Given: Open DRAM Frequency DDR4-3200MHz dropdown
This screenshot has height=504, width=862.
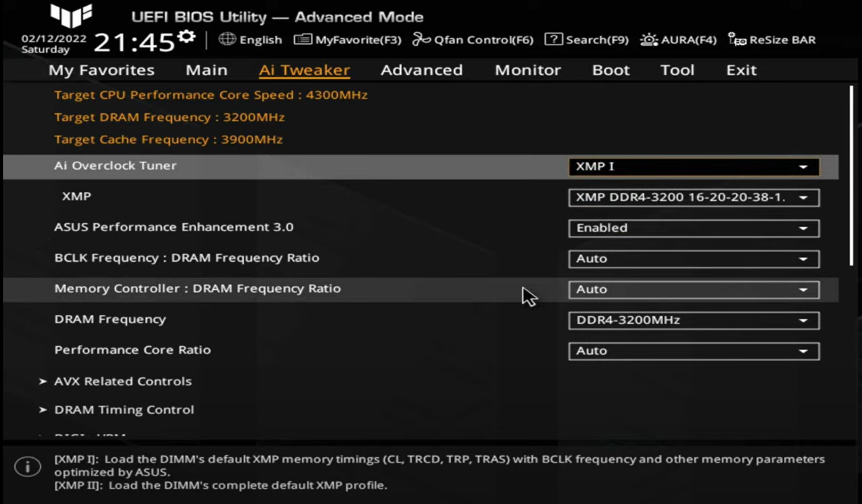Looking at the screenshot, I should (x=693, y=320).
